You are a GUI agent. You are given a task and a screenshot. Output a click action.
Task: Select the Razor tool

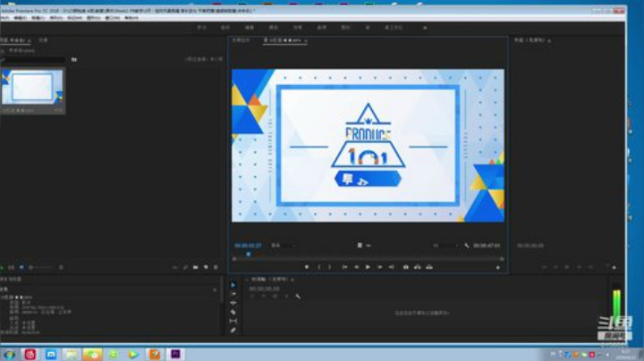[233, 312]
